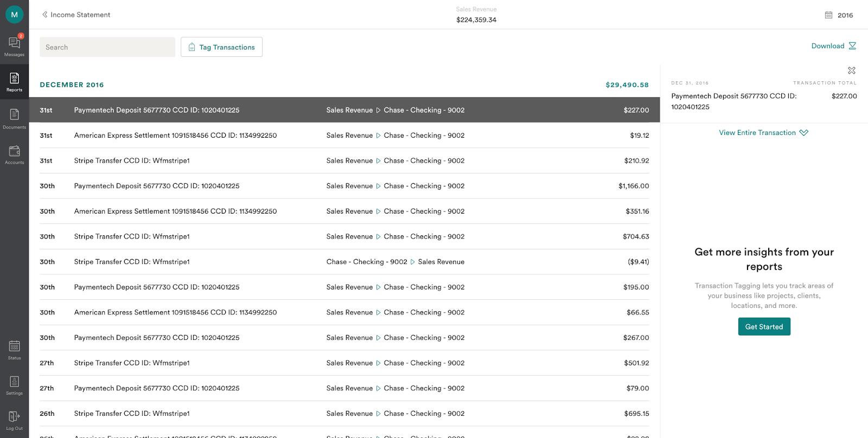
Task: Go back to Income Statement
Action: pos(76,15)
